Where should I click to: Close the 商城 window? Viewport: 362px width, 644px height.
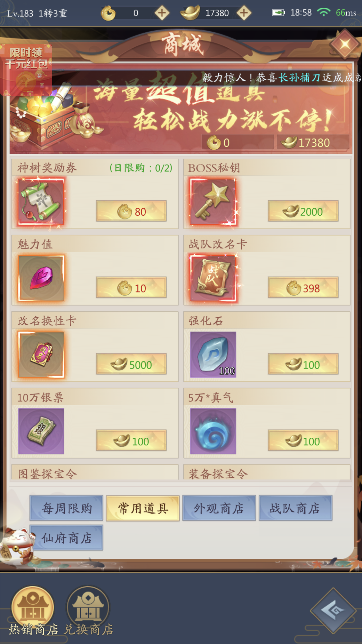pyautogui.click(x=345, y=44)
